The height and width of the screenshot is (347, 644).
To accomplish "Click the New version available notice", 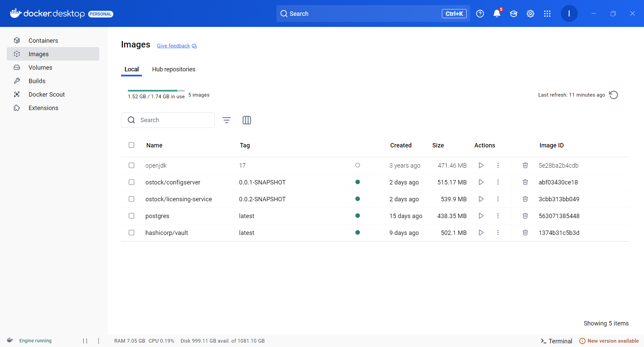I will pos(609,341).
